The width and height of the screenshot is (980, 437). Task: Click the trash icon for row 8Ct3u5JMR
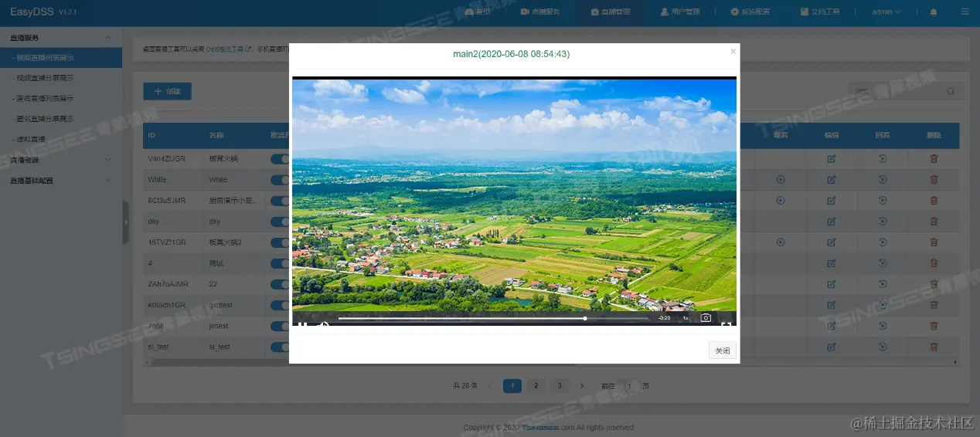pyautogui.click(x=934, y=200)
